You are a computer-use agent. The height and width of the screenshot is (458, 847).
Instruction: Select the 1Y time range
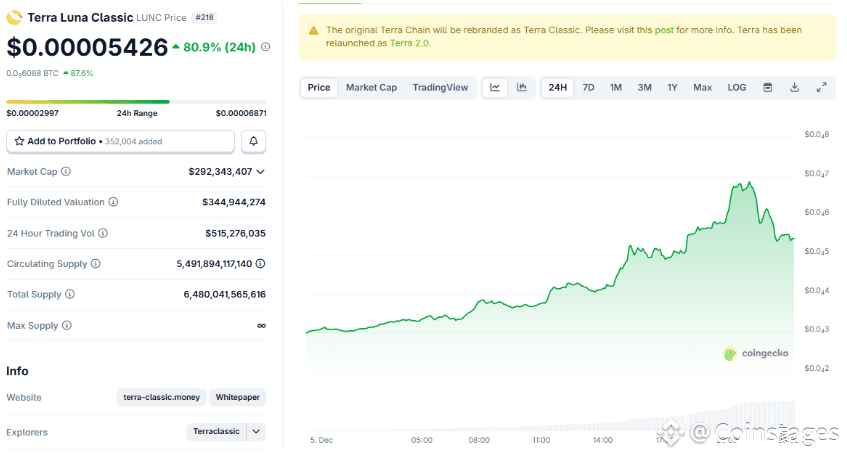tap(673, 88)
